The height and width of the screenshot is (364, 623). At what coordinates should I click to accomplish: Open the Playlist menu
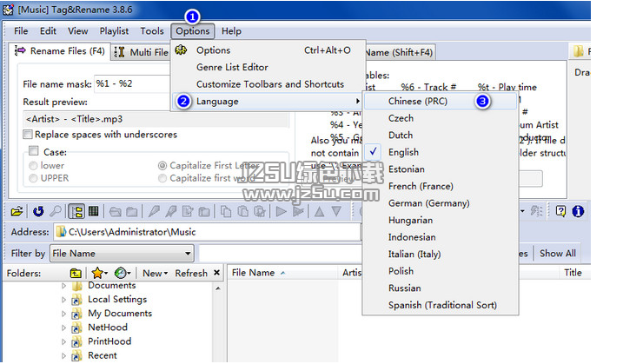pos(114,31)
